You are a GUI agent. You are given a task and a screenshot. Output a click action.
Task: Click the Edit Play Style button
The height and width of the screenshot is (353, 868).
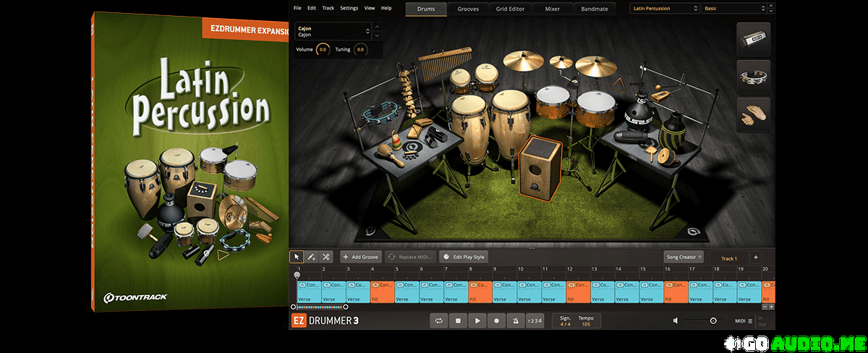464,257
